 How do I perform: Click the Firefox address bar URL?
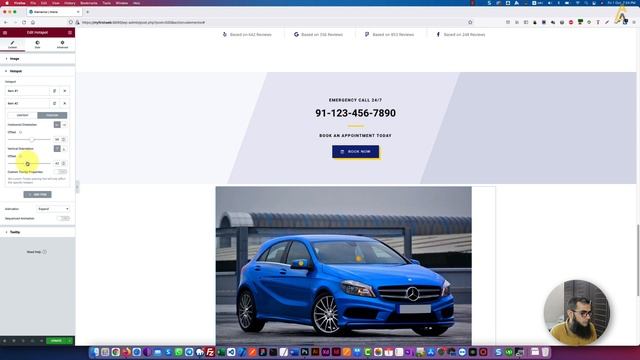[x=143, y=22]
